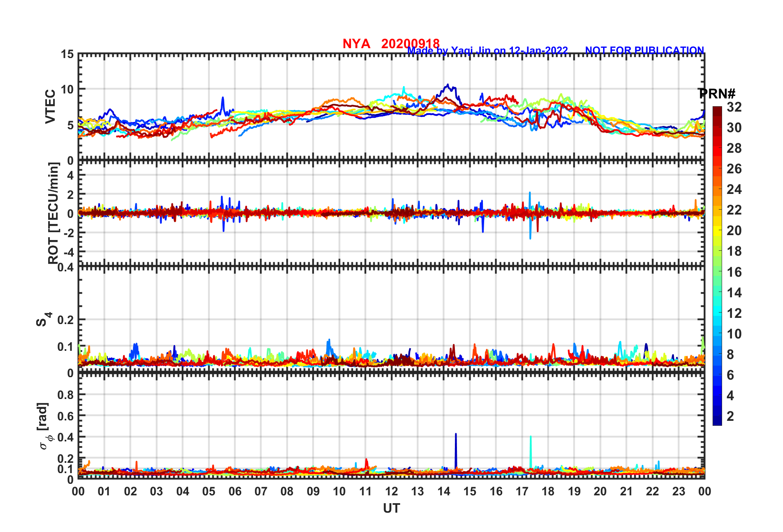Click the tall cyan sigma-phi spike after 17 UT

tap(531, 452)
